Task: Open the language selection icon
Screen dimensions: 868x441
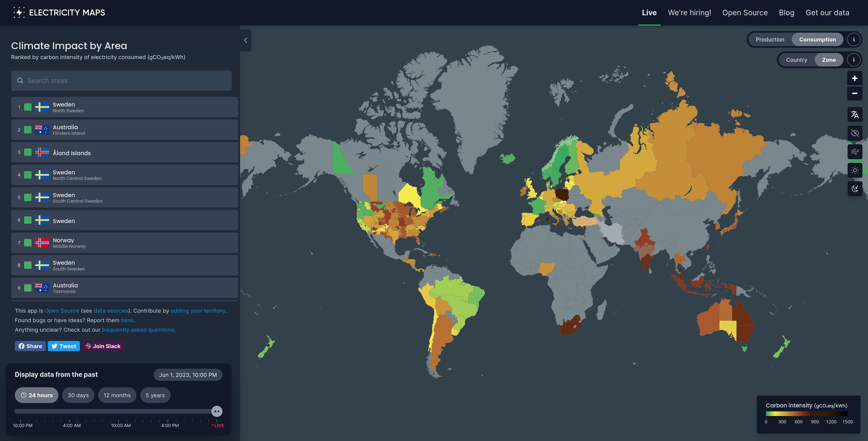Action: tap(854, 115)
